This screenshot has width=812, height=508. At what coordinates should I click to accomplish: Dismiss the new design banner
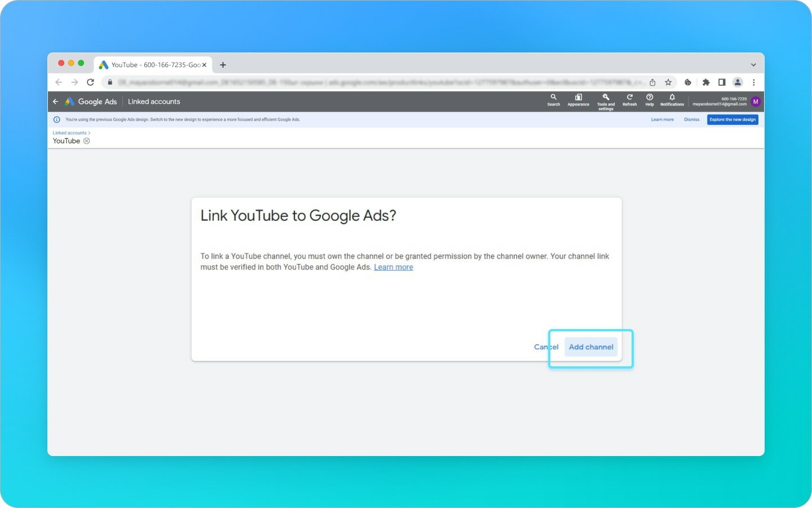692,120
